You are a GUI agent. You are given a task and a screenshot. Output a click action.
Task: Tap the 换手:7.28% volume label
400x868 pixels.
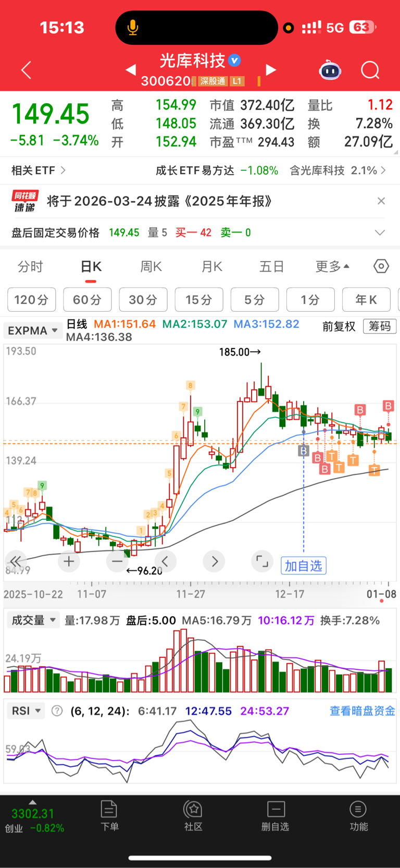(350, 620)
